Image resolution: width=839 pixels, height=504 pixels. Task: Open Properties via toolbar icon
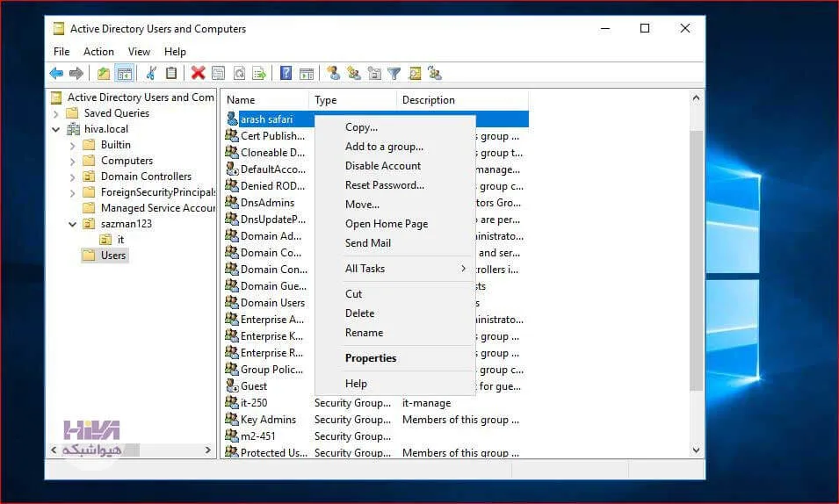(218, 73)
